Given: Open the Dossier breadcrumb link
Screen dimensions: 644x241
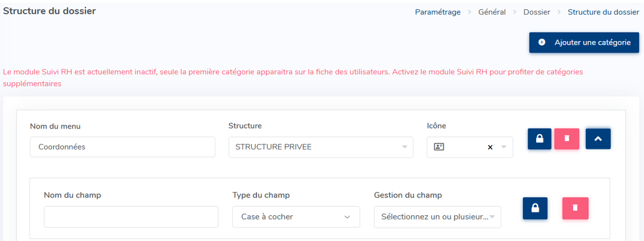Looking at the screenshot, I should click(537, 12).
